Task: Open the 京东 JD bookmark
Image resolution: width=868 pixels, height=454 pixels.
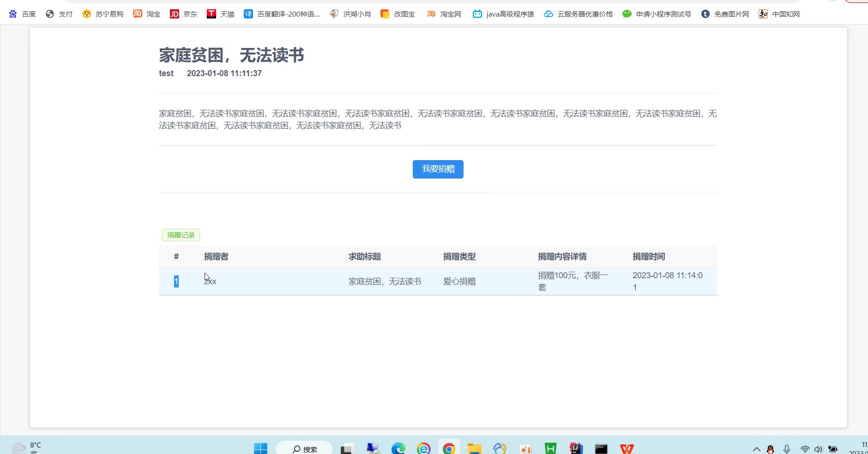Action: tap(183, 14)
